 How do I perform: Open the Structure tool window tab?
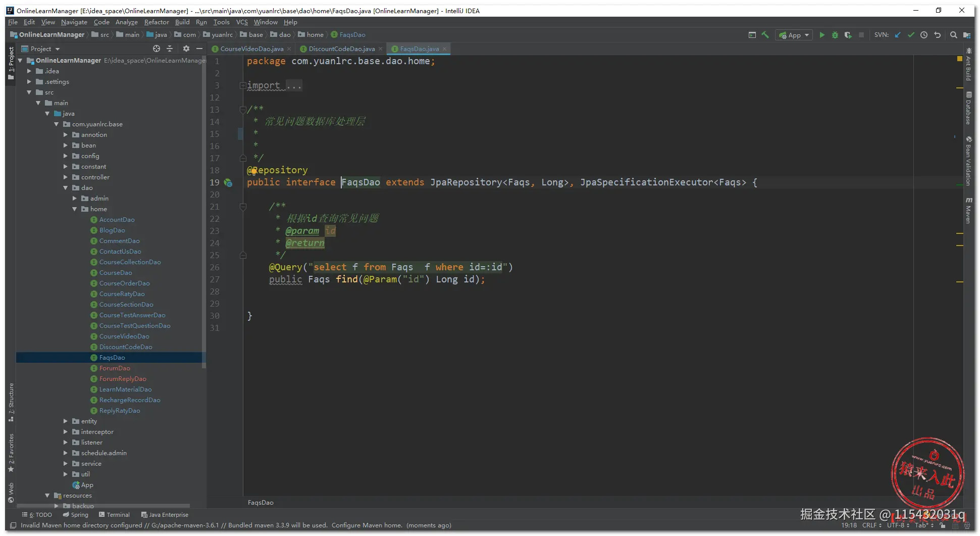click(11, 403)
